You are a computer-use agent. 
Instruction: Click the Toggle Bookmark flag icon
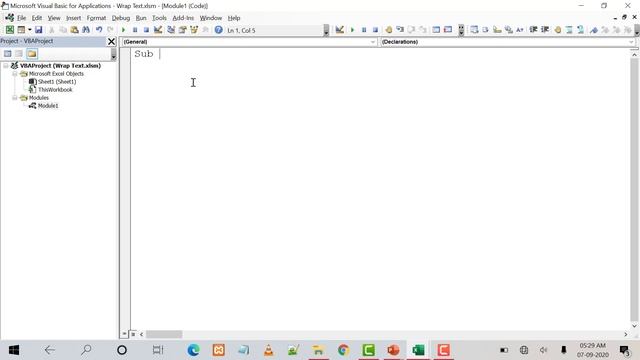click(594, 30)
